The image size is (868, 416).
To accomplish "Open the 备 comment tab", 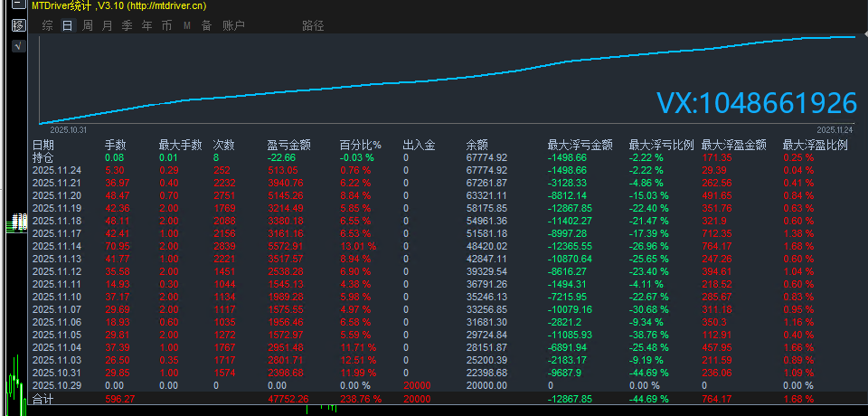I will 206,25.
